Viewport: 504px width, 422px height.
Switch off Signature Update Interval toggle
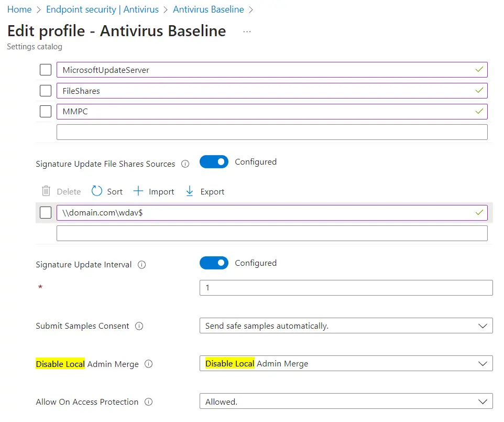pos(214,263)
